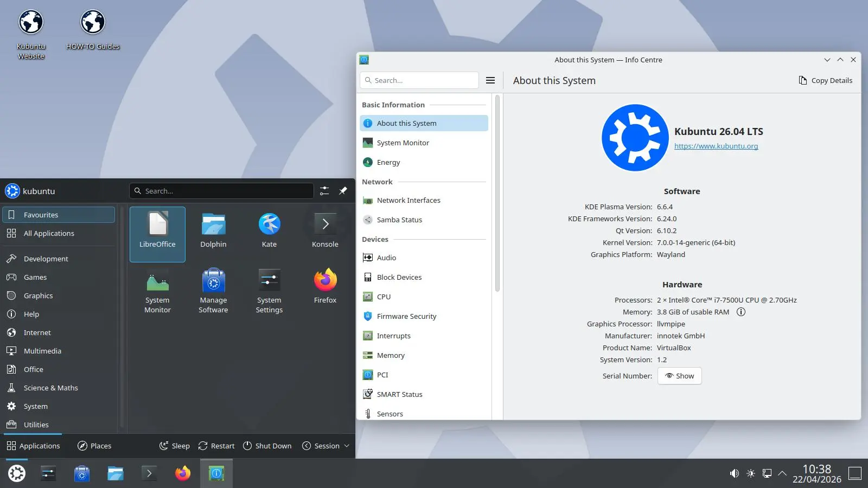Click the kubuntu user avatar
Screen dimensions: 868x488
[12, 191]
